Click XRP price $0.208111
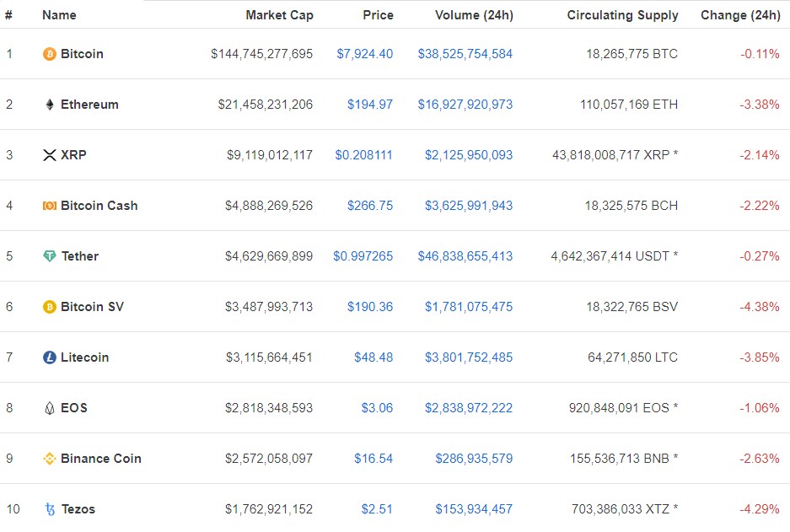The image size is (790, 532). [x=363, y=155]
